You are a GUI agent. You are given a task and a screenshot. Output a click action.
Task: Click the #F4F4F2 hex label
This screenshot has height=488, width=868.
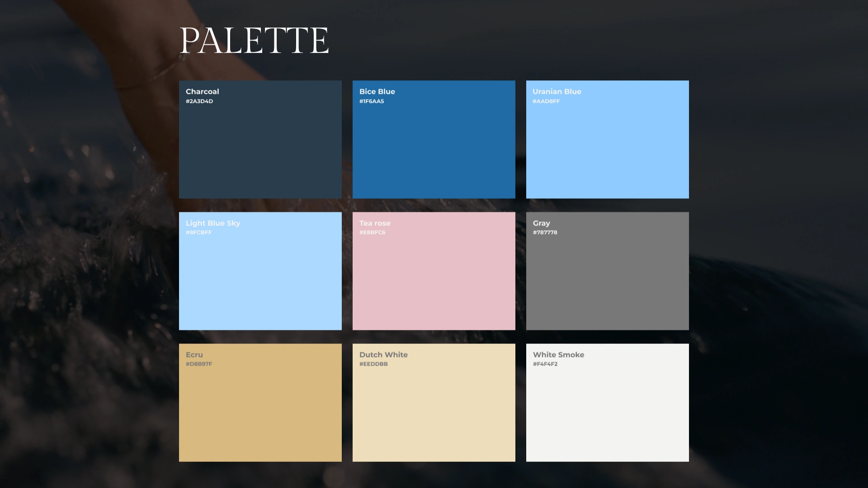tap(545, 364)
